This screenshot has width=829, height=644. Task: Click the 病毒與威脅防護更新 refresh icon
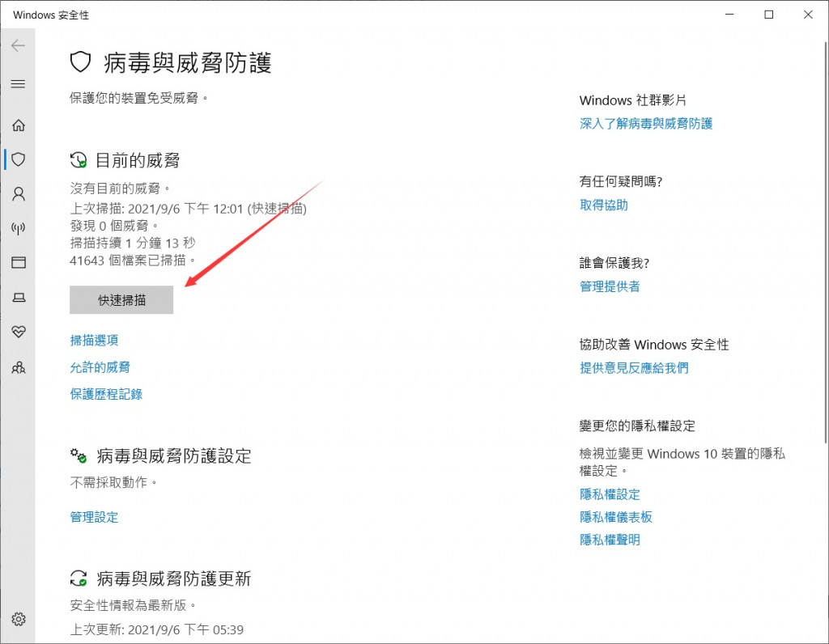point(79,578)
